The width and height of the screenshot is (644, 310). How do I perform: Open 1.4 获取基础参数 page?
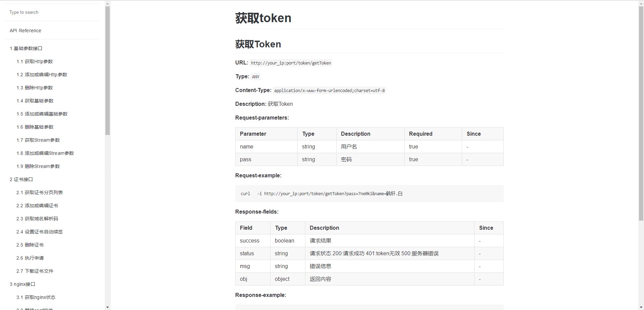click(35, 100)
